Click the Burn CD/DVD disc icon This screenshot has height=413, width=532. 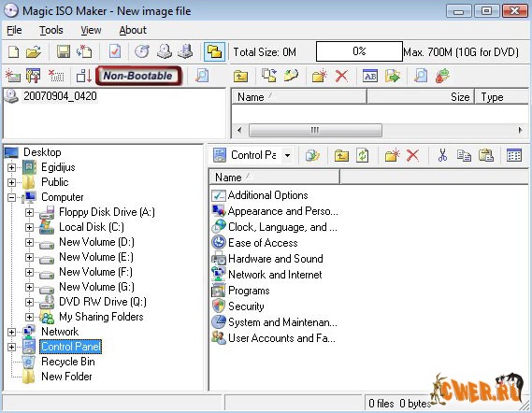pos(142,51)
